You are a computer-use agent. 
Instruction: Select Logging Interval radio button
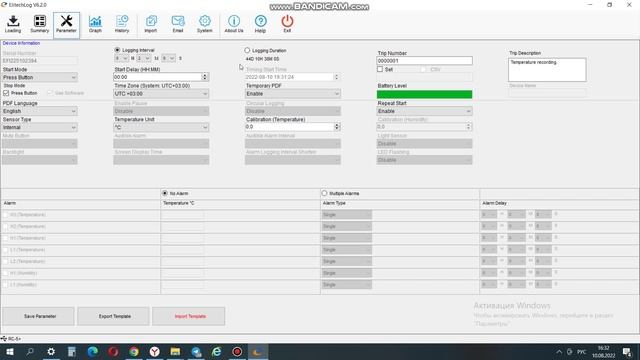coord(118,50)
